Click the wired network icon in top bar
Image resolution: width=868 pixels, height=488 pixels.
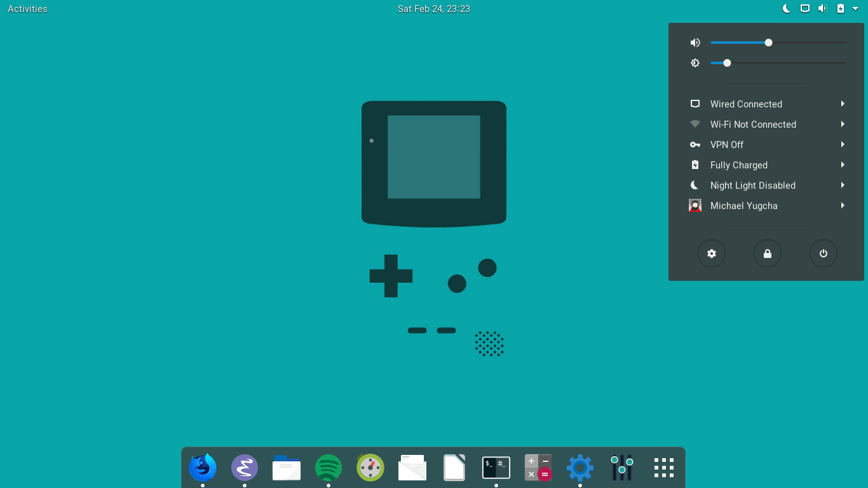pos(805,8)
